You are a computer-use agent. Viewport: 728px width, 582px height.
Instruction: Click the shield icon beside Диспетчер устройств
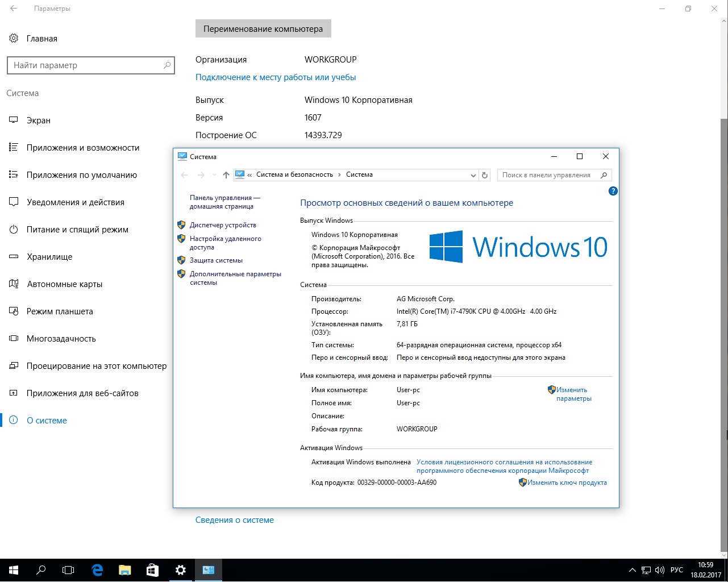(181, 225)
